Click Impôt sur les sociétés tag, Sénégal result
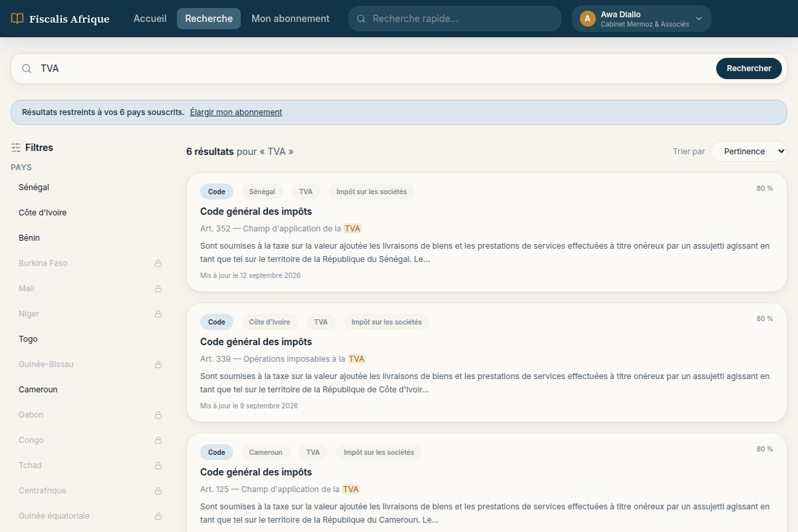Viewport: 798px width, 532px height. (x=371, y=192)
